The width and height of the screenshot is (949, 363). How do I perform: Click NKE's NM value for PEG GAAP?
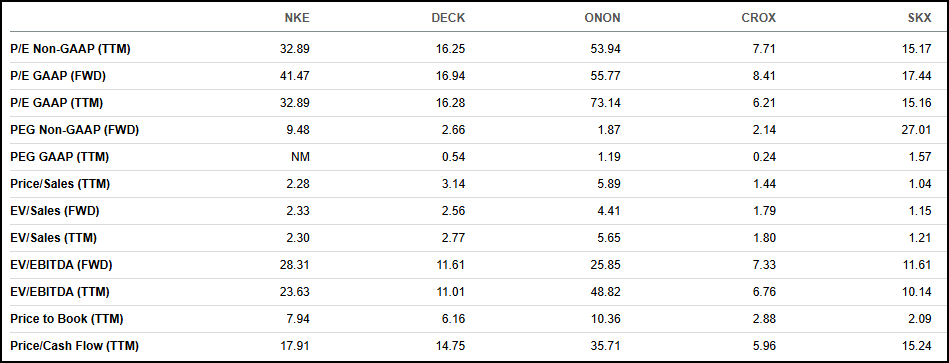tap(301, 157)
